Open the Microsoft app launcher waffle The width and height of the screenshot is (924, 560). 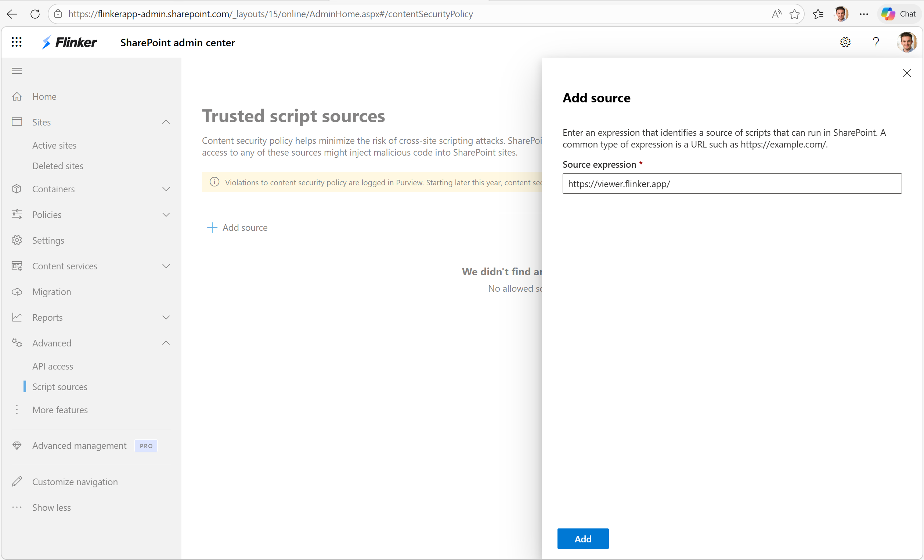tap(17, 42)
